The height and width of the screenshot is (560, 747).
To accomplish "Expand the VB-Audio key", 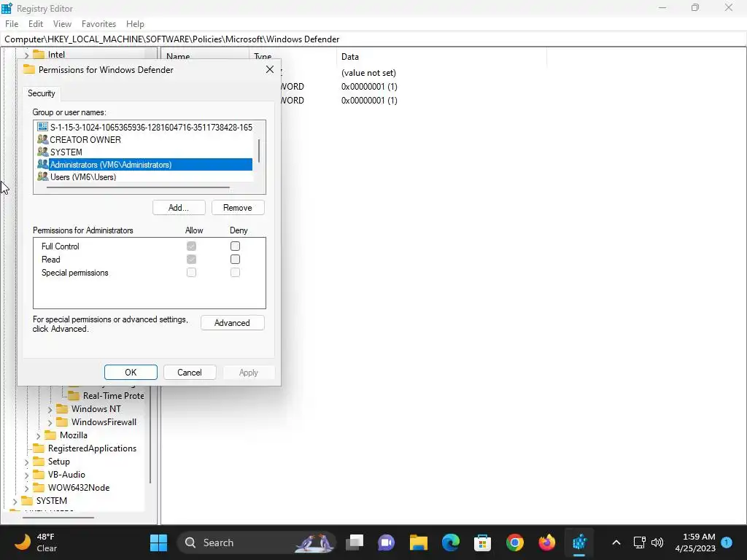I will click(27, 475).
